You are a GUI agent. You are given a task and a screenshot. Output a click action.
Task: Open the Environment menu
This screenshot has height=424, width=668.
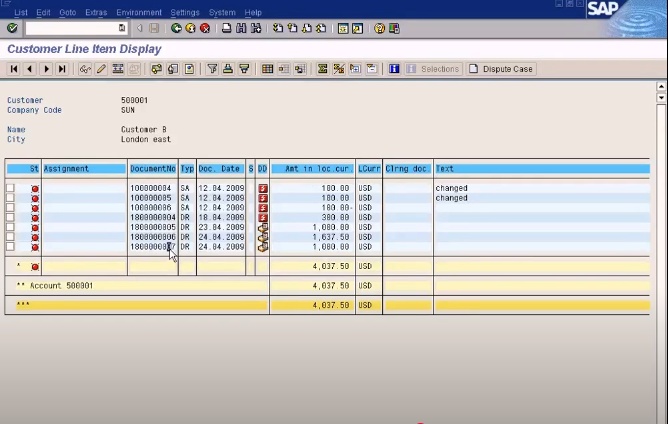pyautogui.click(x=139, y=13)
